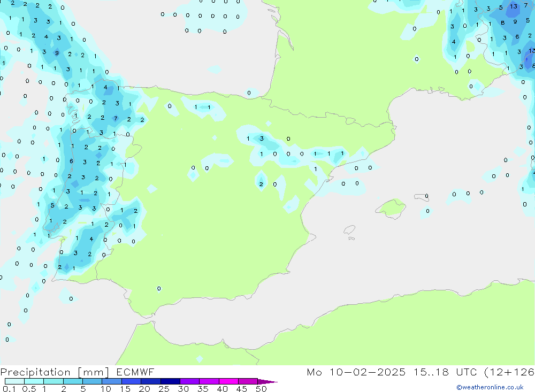Click the Ibiza island outline on the map
535x392 pixels.
(349, 230)
